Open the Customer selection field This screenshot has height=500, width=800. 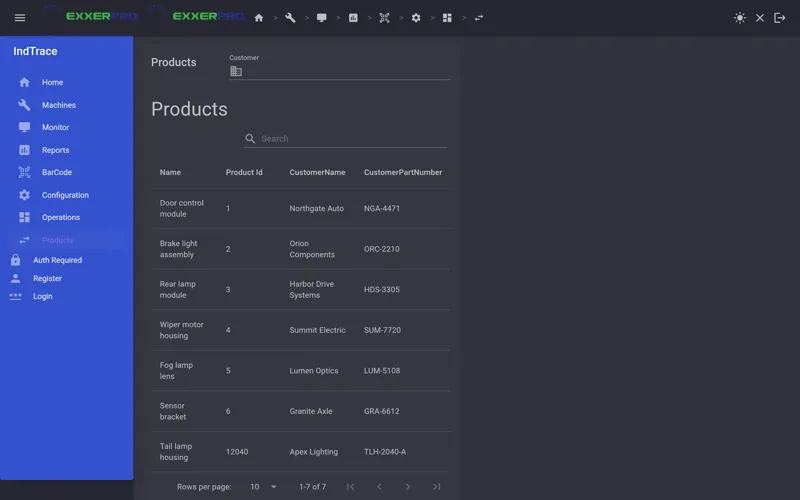(x=340, y=67)
